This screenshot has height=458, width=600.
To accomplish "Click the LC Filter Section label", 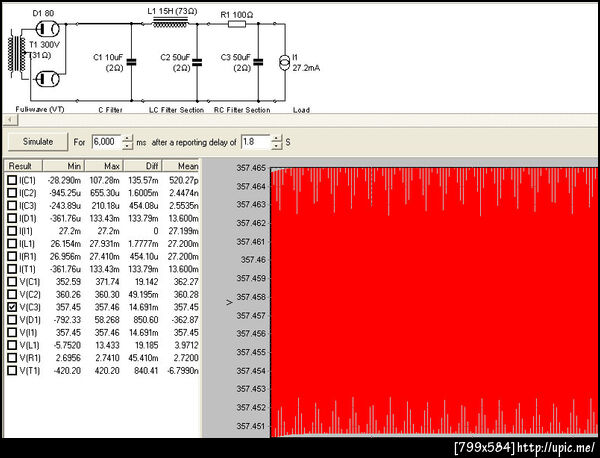I will 176,110.
